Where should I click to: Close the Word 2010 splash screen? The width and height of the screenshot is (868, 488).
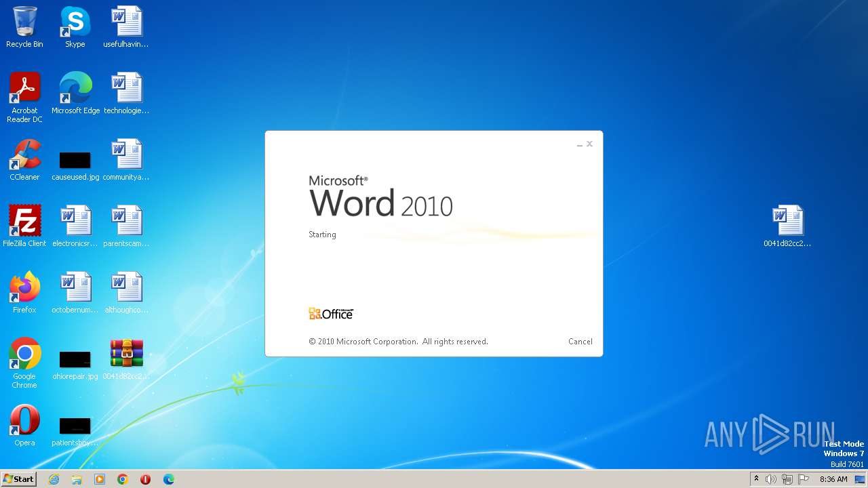click(589, 144)
